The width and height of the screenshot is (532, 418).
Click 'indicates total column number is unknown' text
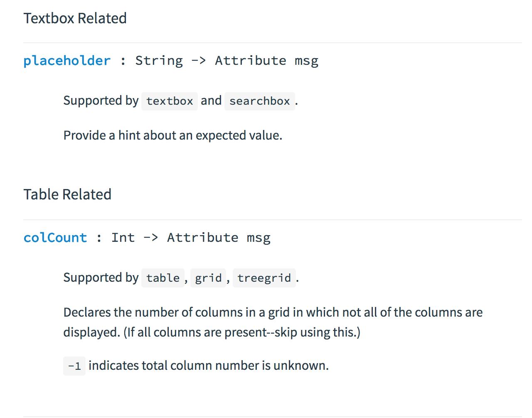point(209,366)
